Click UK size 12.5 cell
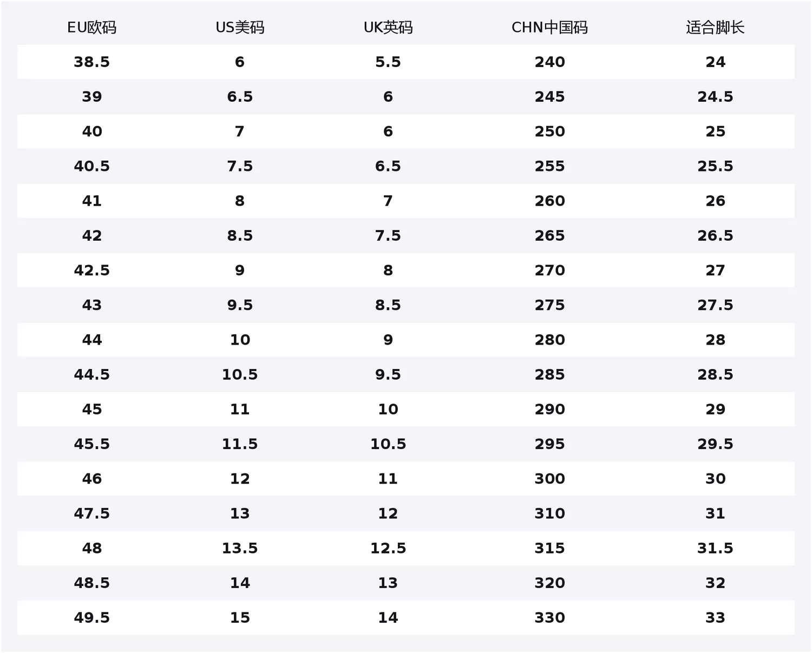812x653 pixels. 388,548
